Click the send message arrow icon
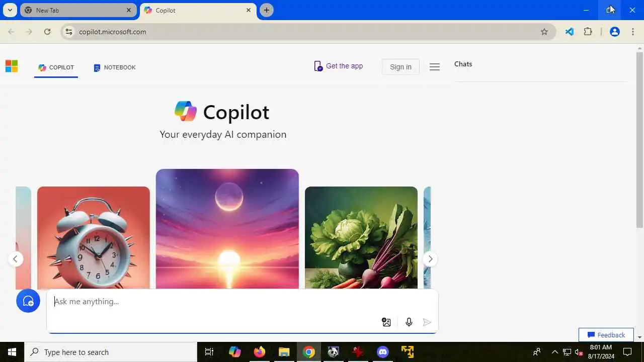This screenshot has width=644, height=362. (x=427, y=322)
